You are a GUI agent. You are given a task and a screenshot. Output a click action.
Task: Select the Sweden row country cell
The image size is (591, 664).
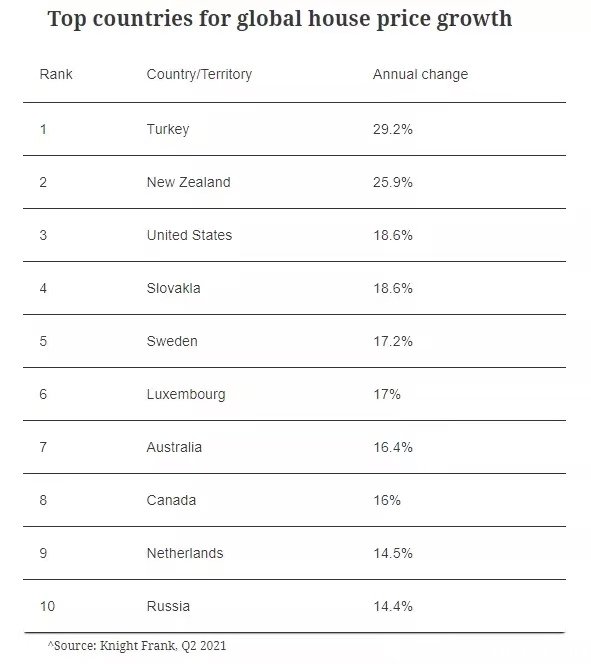[172, 341]
